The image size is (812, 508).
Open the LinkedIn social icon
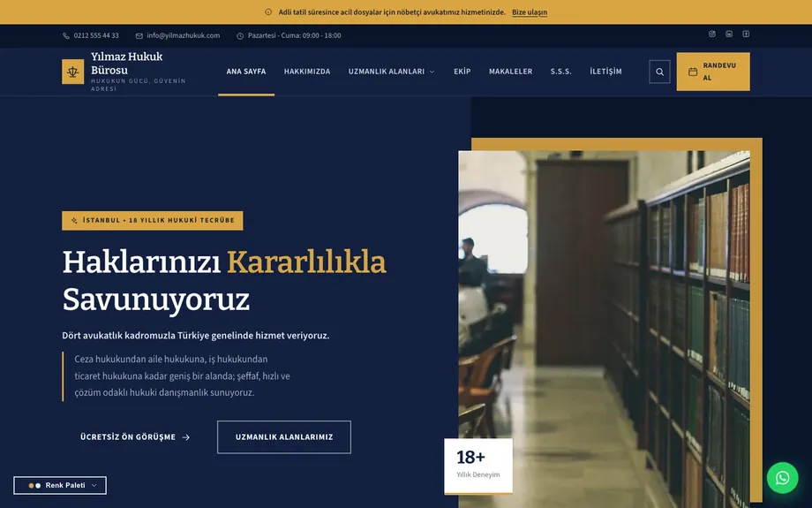pyautogui.click(x=729, y=34)
